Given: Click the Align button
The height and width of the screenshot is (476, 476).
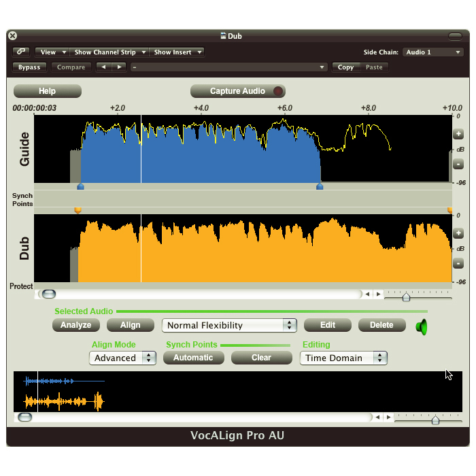Looking at the screenshot, I should point(131,325).
